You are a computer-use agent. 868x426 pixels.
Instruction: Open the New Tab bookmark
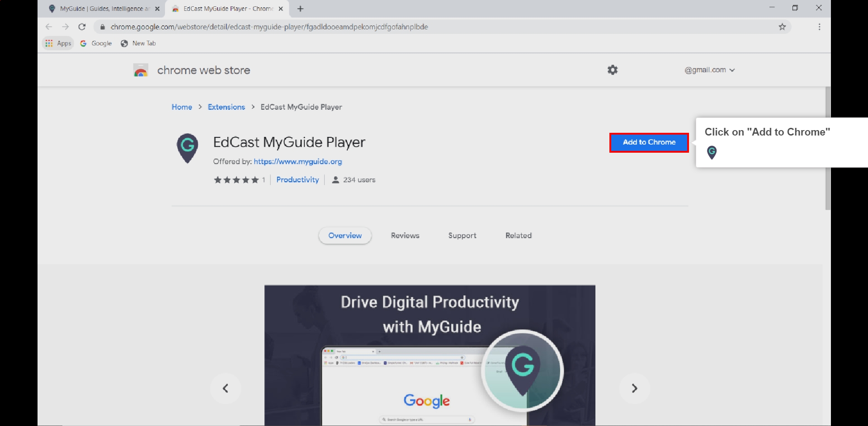[138, 43]
